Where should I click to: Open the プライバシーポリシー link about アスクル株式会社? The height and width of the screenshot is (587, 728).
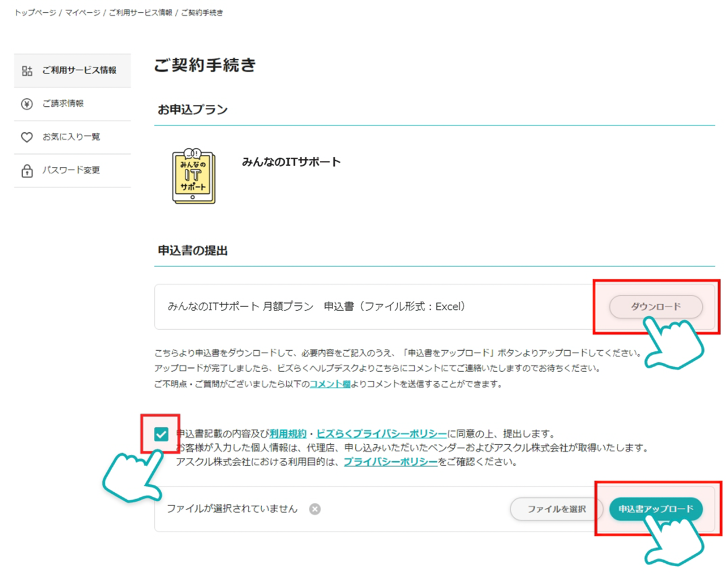point(391,462)
